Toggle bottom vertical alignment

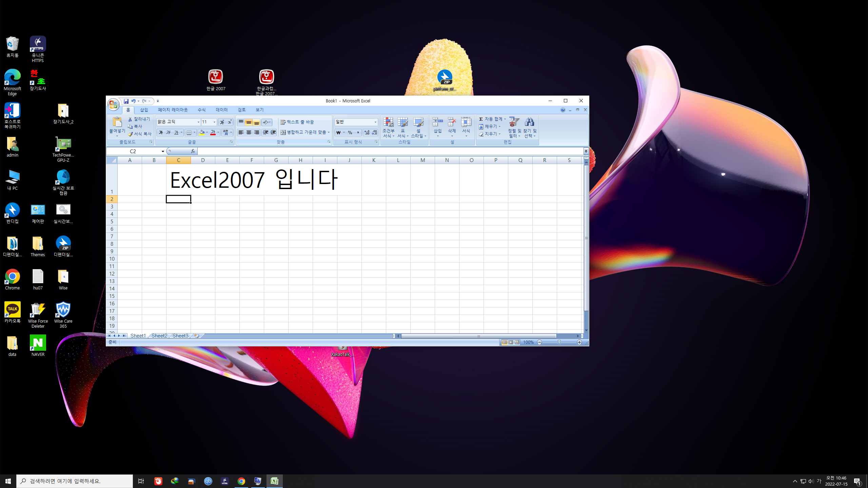coord(257,122)
